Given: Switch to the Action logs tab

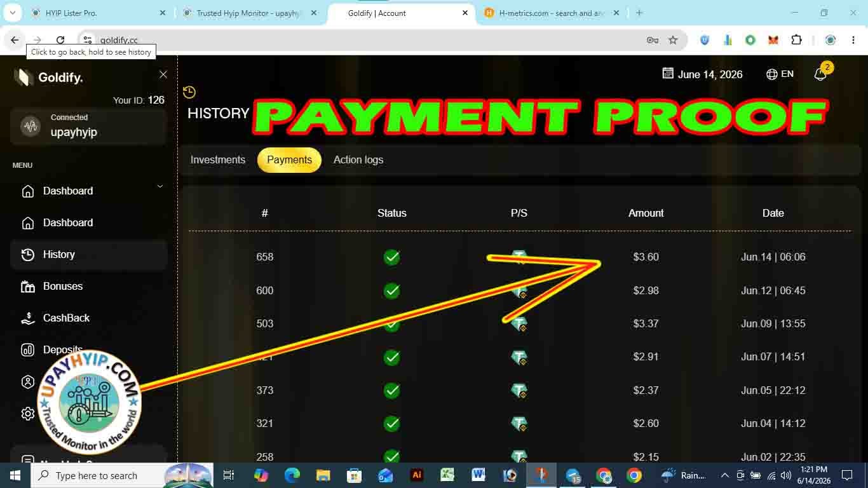Looking at the screenshot, I should pyautogui.click(x=358, y=159).
